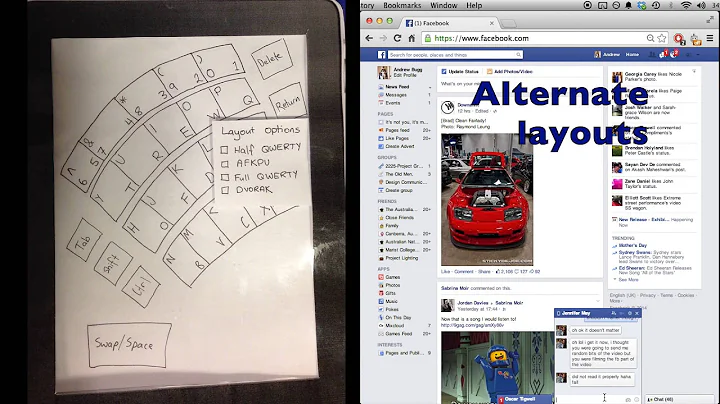Click Chrome's back navigation arrow
This screenshot has height=404, width=720.
coord(369,39)
